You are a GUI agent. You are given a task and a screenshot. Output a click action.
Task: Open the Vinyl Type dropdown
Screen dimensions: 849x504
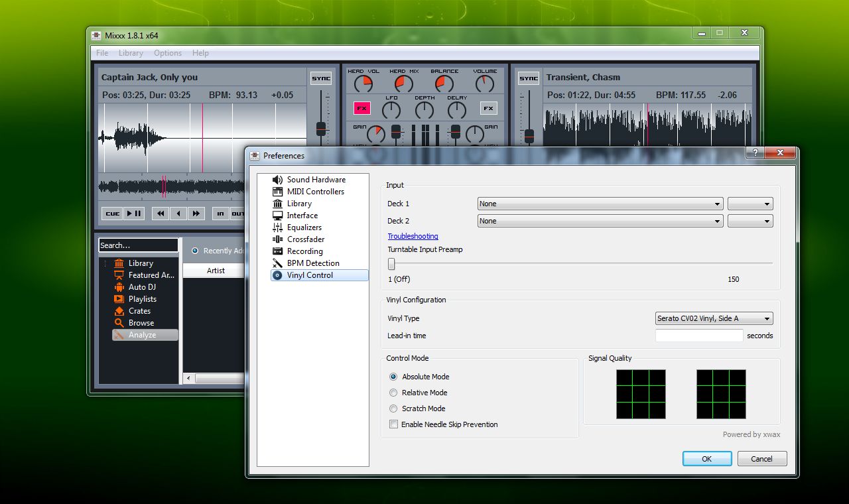(714, 318)
